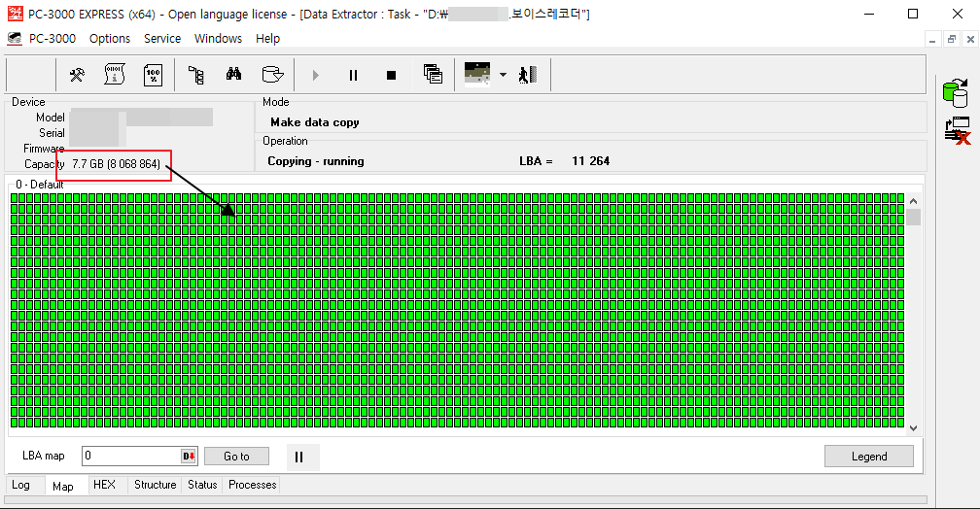
Task: Open the Service menu
Action: pos(162,39)
